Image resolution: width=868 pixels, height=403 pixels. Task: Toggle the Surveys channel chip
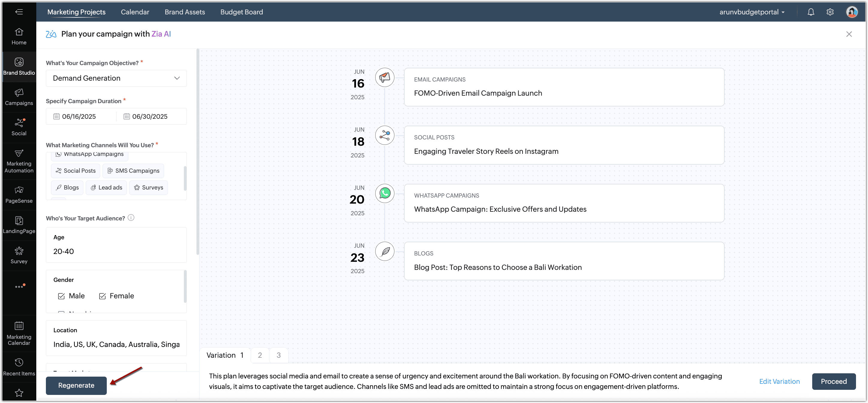pos(148,187)
